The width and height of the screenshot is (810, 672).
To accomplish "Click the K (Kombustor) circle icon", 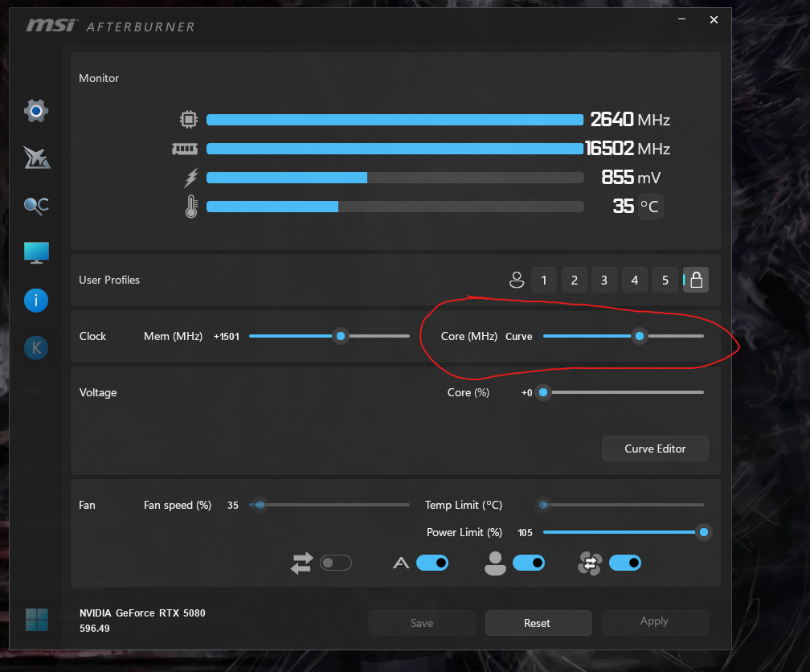I will tap(36, 348).
